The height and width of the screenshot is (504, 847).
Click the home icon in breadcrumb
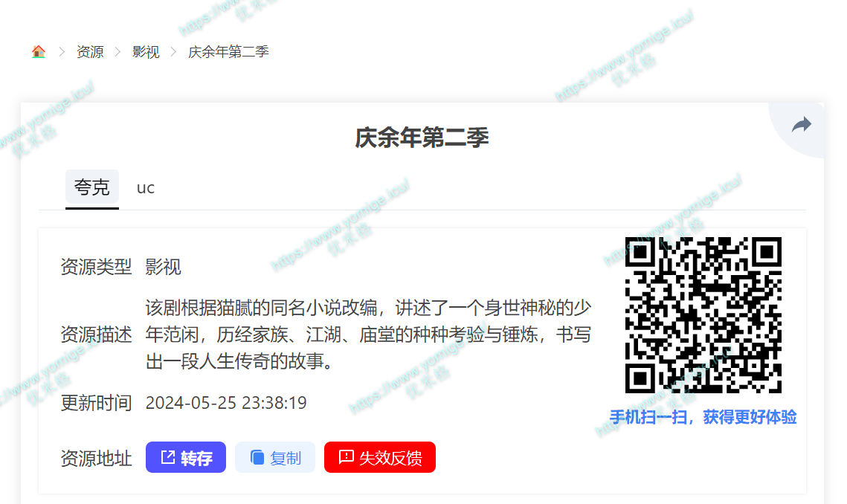pos(39,52)
